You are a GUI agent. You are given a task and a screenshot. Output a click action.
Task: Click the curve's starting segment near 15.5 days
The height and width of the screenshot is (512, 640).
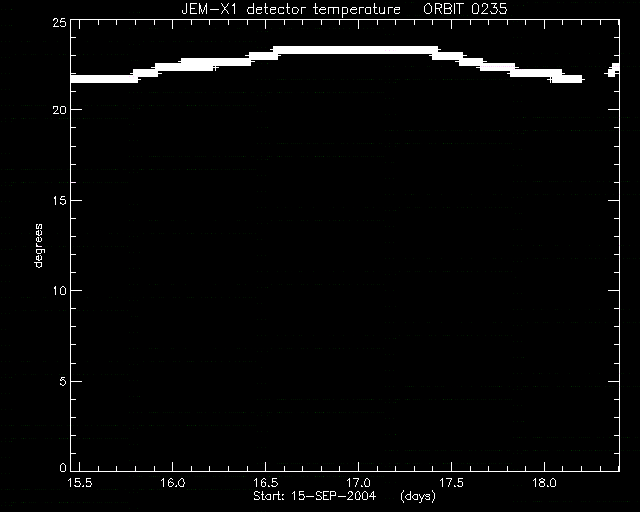[104, 79]
